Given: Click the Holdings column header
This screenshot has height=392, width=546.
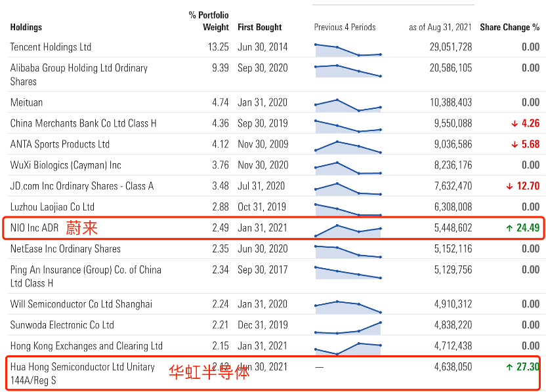Looking at the screenshot, I should 26,27.
